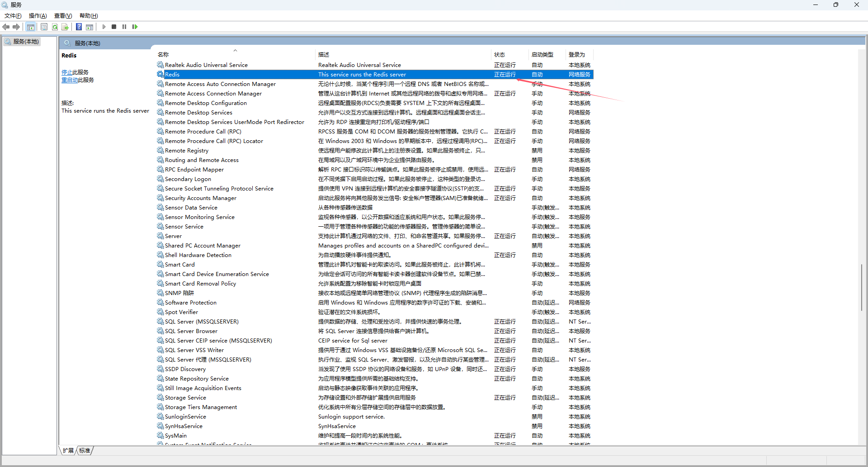Toggle the action pane toolbar icon

point(90,27)
